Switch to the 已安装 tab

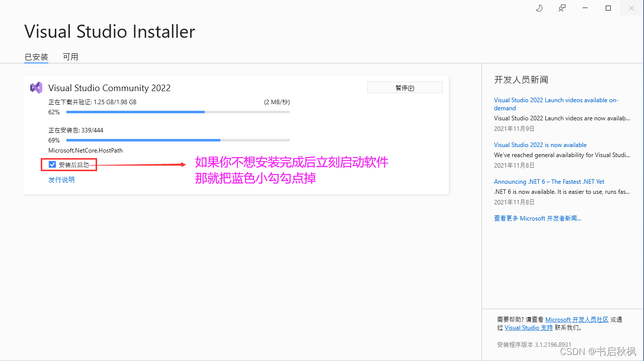(37, 57)
